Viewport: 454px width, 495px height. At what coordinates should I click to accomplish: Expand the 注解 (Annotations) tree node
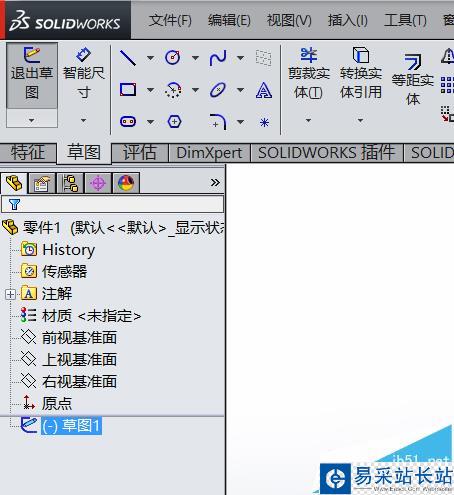pos(10,294)
